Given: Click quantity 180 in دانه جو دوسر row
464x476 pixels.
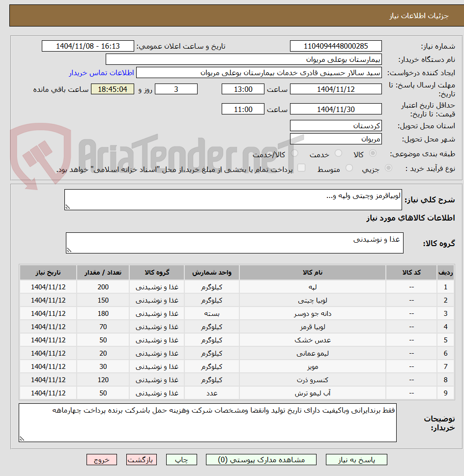Looking at the screenshot, I should (x=103, y=313).
